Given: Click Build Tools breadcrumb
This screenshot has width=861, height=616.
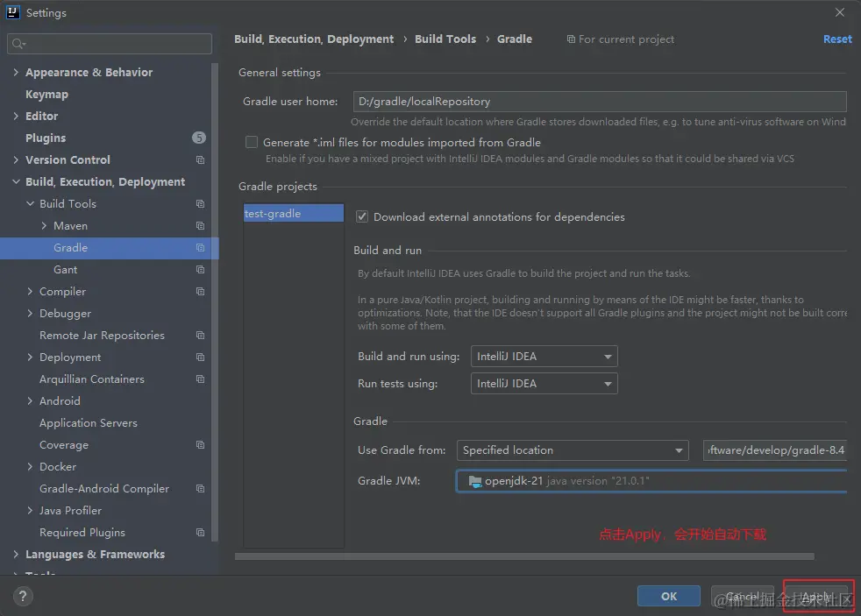Looking at the screenshot, I should (x=445, y=39).
